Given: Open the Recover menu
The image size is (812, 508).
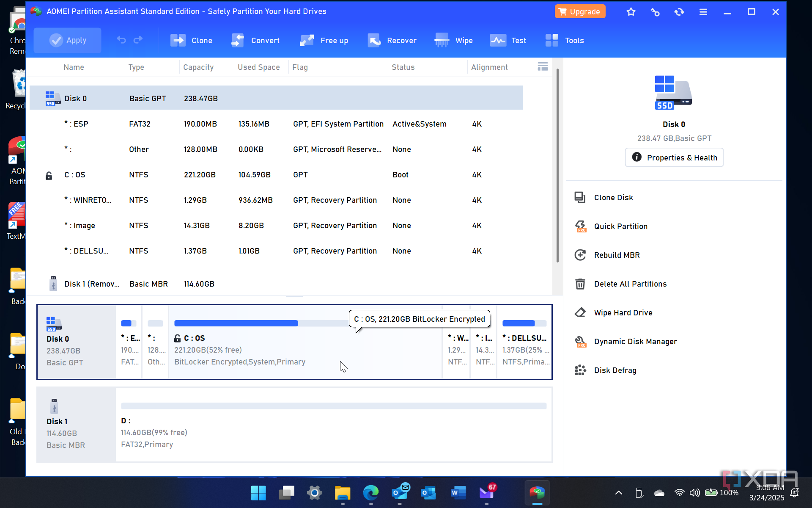Looking at the screenshot, I should (392, 40).
